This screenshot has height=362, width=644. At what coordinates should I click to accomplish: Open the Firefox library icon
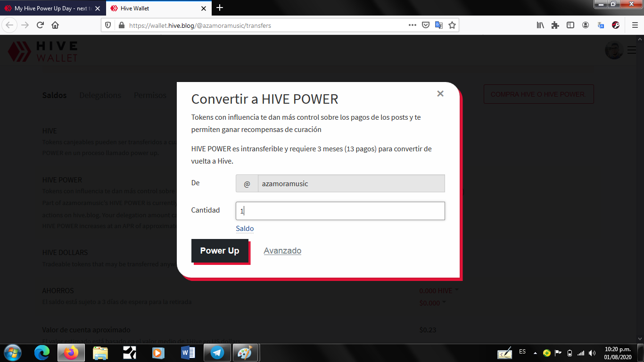540,25
